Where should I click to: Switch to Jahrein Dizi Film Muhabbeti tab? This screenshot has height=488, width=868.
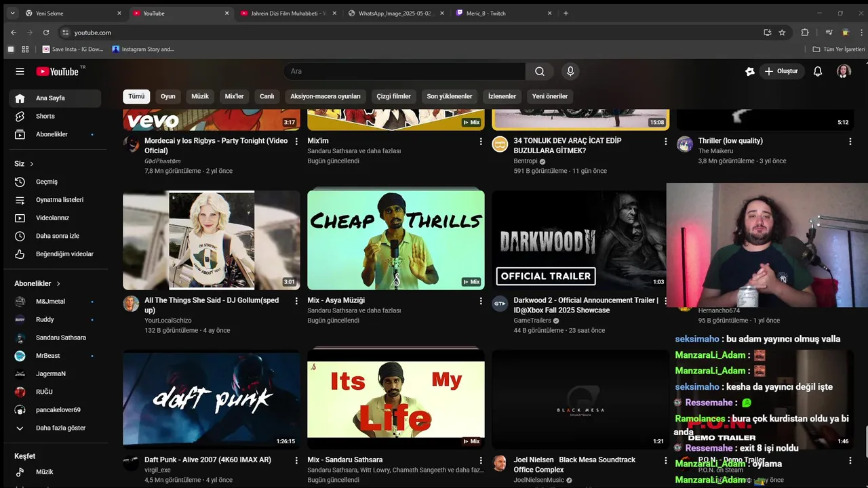tap(288, 13)
